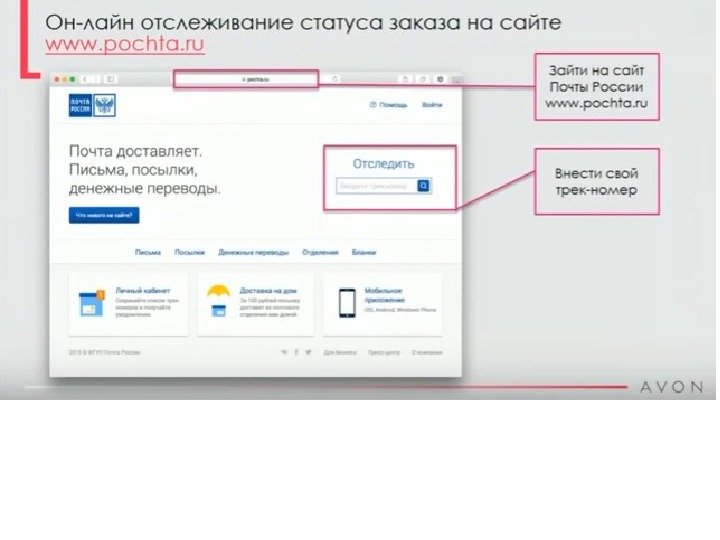Open the Бланки navigation item
Image resolution: width=720 pixels, height=540 pixels.
coord(364,253)
